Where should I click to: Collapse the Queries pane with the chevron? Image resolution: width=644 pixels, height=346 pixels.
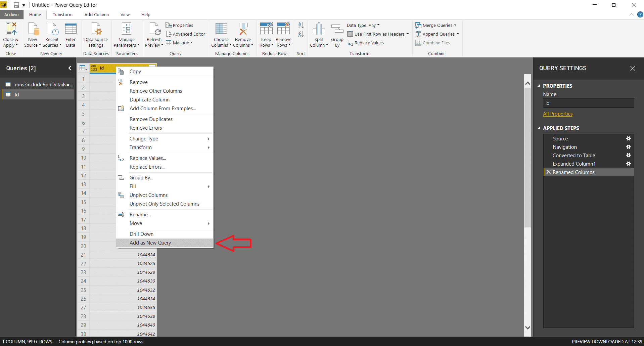click(x=70, y=68)
